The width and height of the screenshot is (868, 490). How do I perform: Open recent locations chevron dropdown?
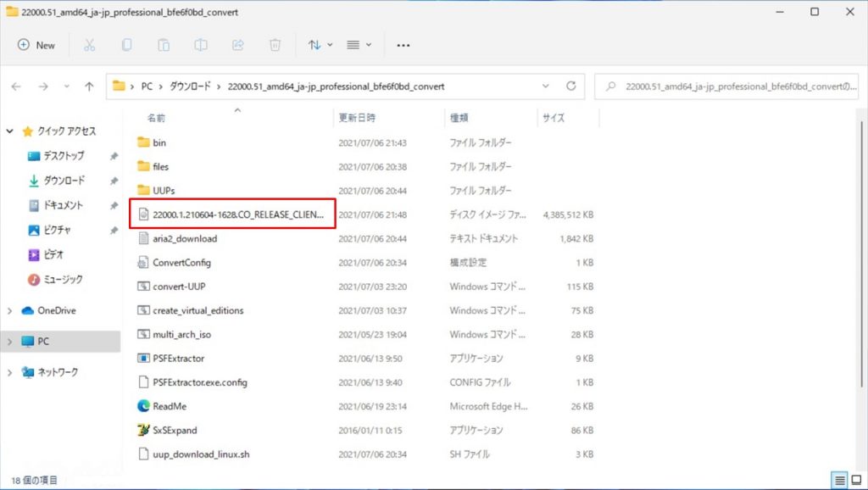pyautogui.click(x=66, y=86)
